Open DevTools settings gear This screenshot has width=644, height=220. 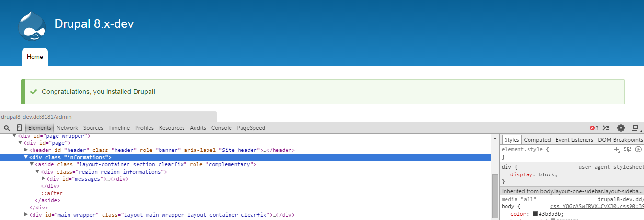pos(621,128)
